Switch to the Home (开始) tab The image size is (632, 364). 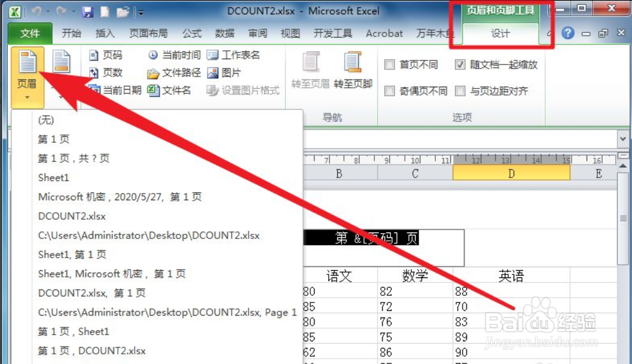coord(71,33)
